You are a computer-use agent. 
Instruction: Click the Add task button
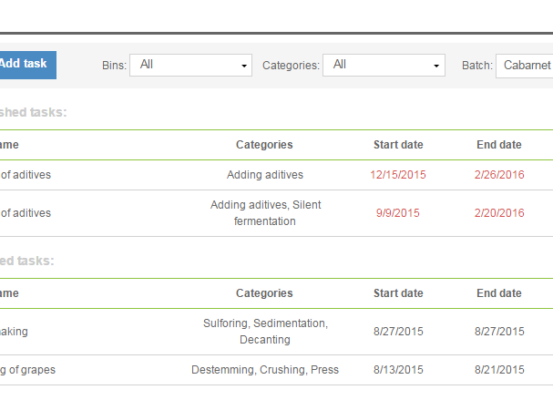28,65
